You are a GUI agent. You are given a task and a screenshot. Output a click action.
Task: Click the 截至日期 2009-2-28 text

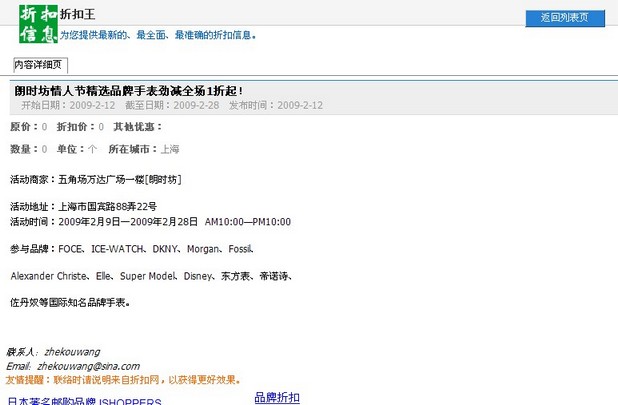[172, 105]
